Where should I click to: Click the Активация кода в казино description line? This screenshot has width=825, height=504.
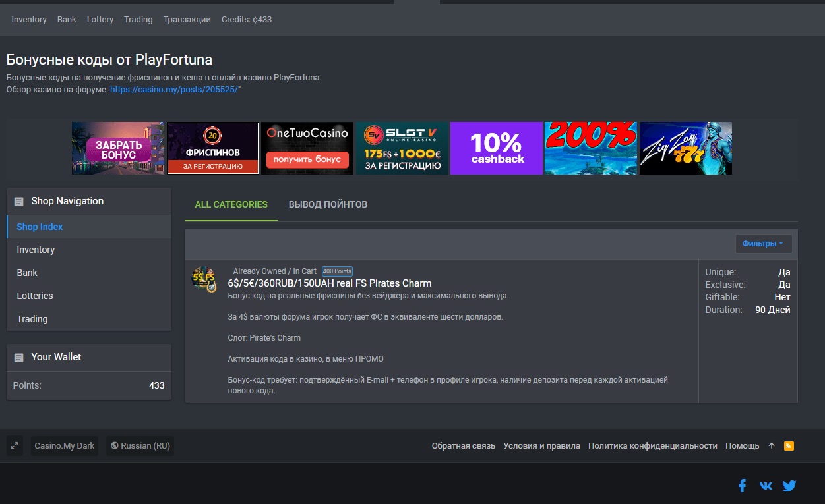point(306,359)
